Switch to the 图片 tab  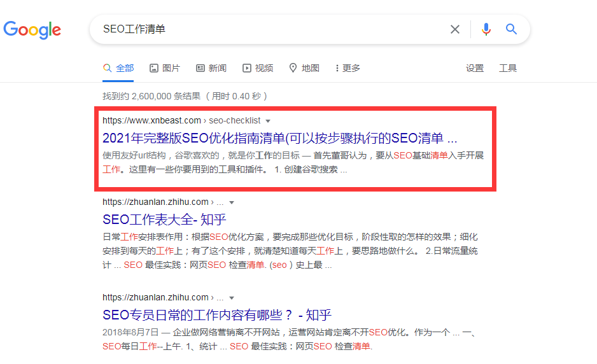pyautogui.click(x=164, y=68)
